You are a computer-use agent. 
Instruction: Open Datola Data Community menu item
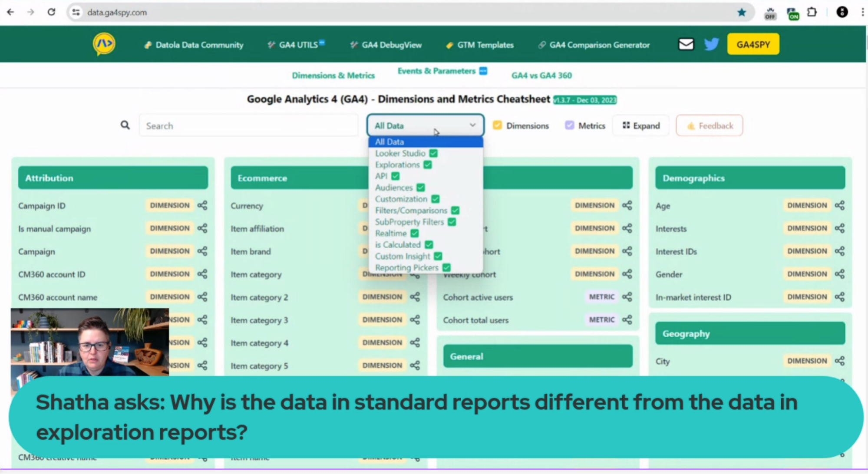click(194, 45)
